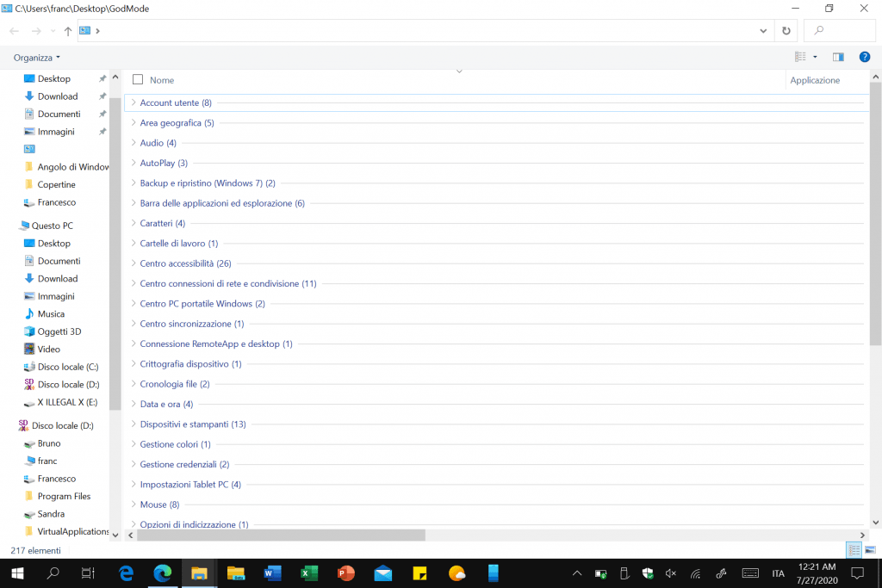Image resolution: width=882 pixels, height=588 pixels.
Task: Switch to large icons view in status bar
Action: [870, 550]
